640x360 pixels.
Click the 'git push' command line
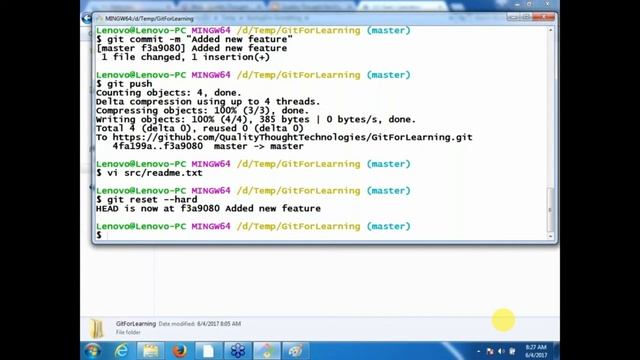124,84
